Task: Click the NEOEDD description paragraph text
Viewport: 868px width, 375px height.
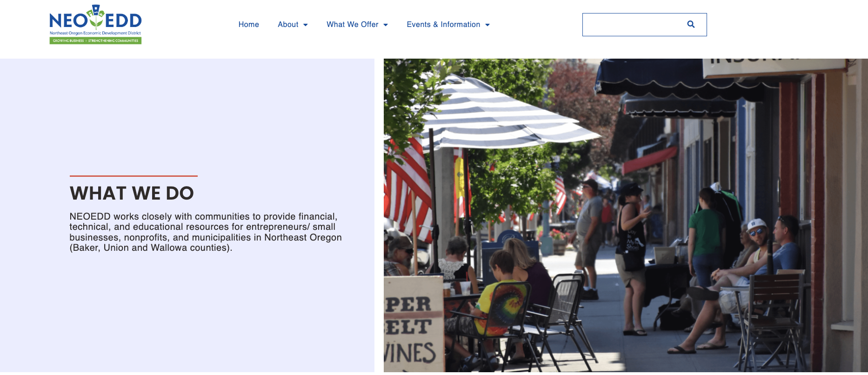Action: pos(206,232)
